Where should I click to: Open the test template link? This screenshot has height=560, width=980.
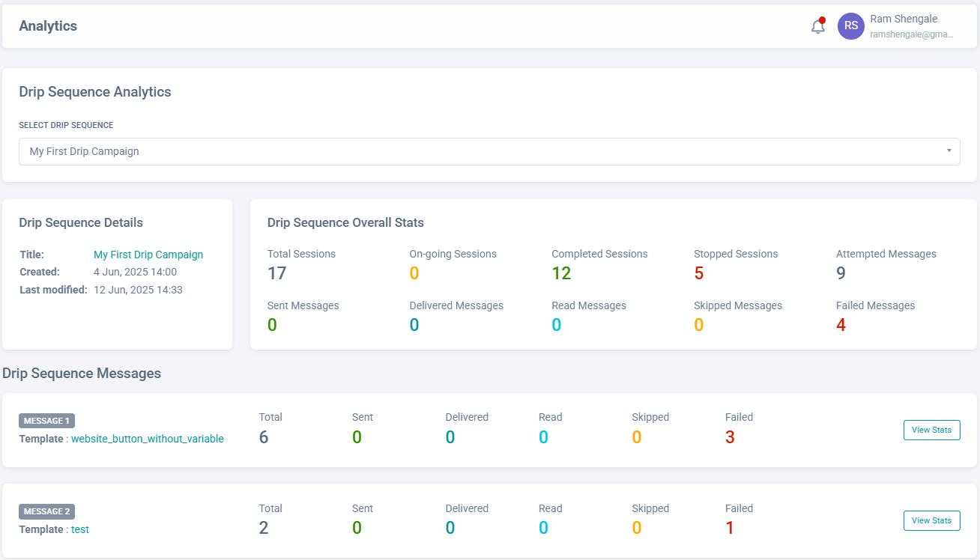(x=79, y=529)
